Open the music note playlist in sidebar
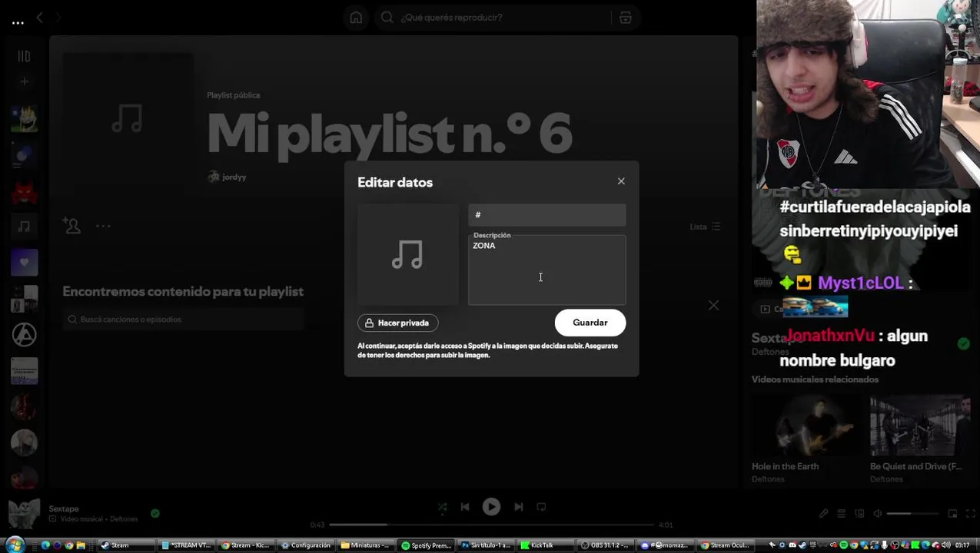The width and height of the screenshot is (980, 553). click(24, 227)
